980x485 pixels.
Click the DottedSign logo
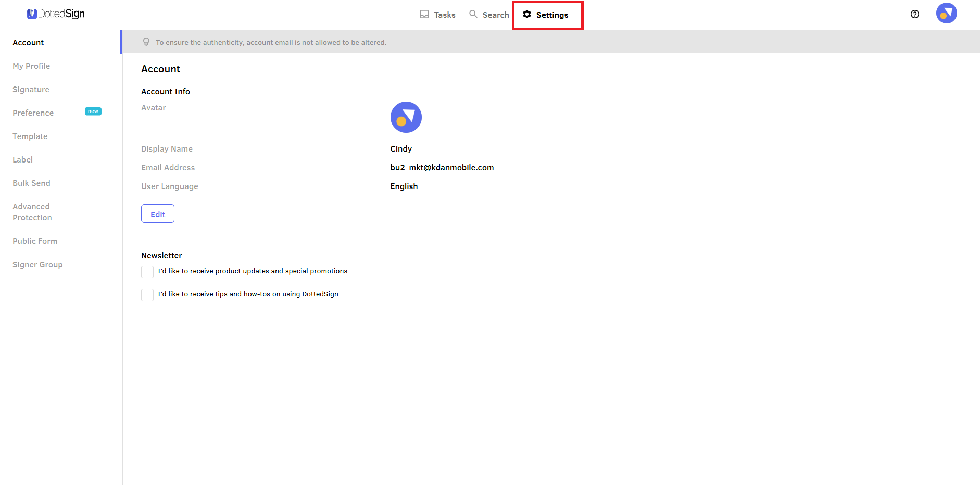click(56, 14)
